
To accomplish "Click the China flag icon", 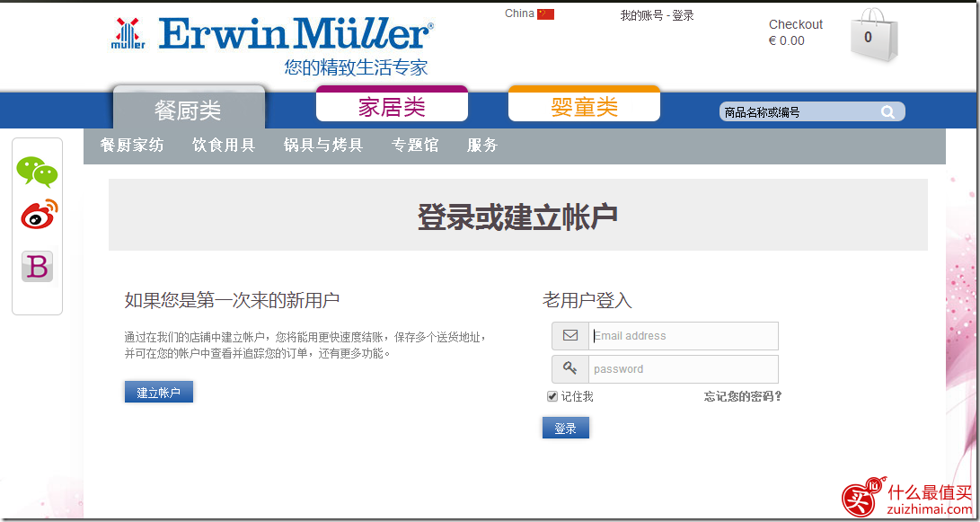I will 545,13.
